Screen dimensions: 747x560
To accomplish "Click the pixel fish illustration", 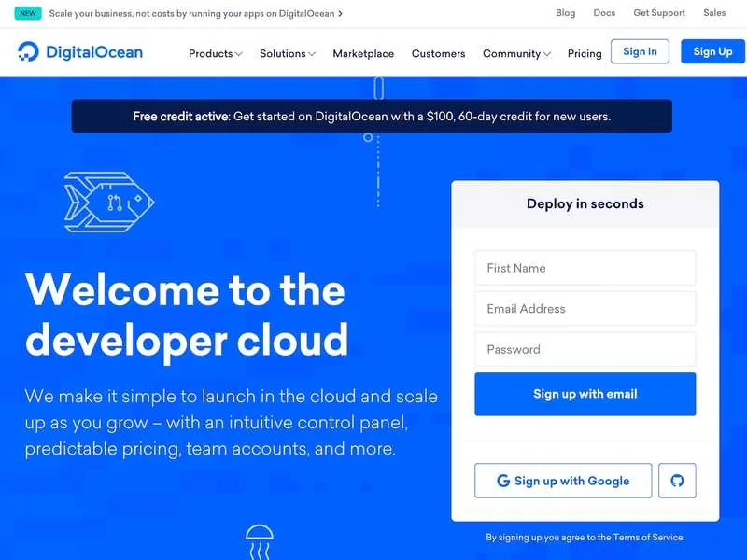I will 107,201.
